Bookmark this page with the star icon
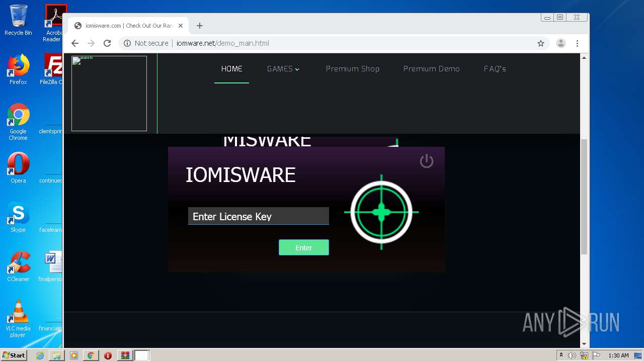 point(541,43)
